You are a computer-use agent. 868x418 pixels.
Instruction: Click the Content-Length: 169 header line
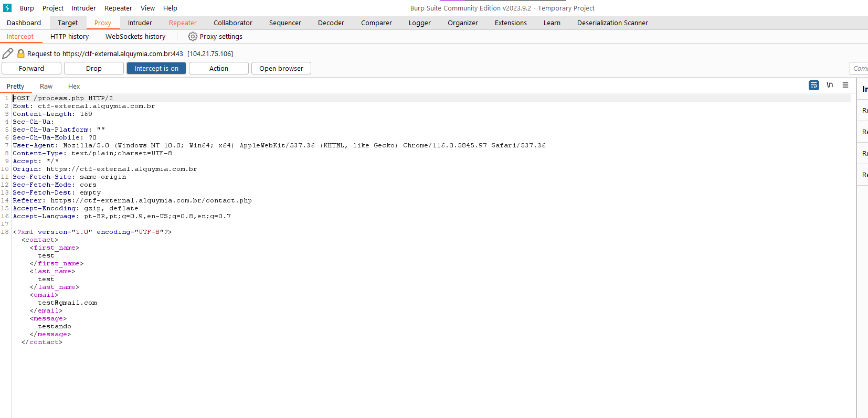52,114
